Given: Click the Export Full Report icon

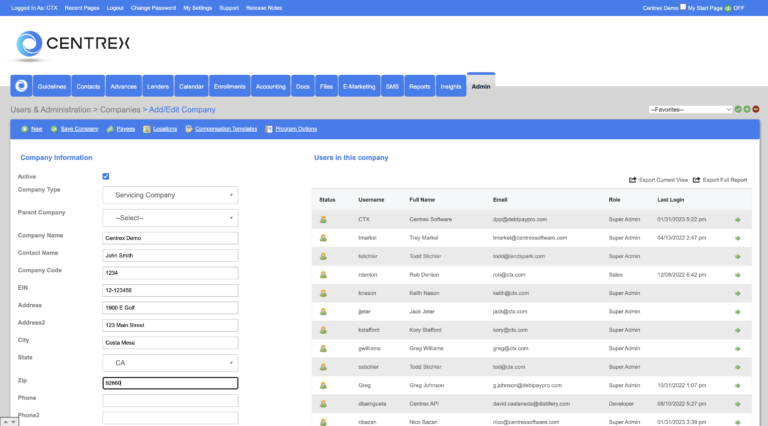Looking at the screenshot, I should coord(696,180).
